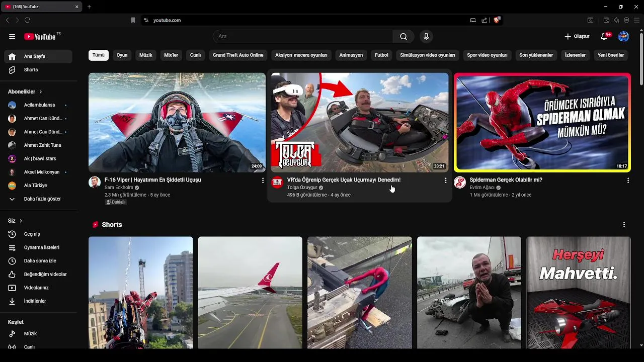
Task: Open a new browser tab
Action: pyautogui.click(x=89, y=7)
